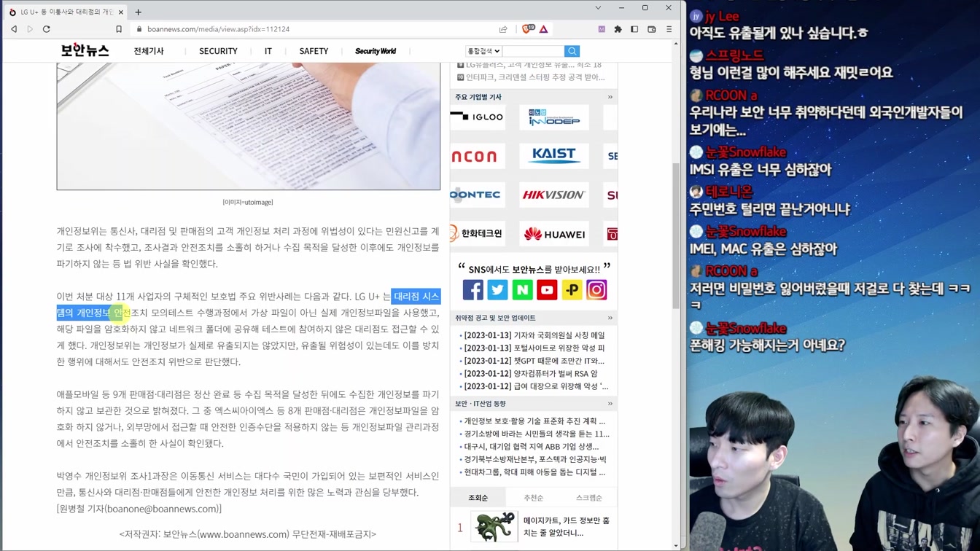Open the yellow P social icon

(x=572, y=290)
